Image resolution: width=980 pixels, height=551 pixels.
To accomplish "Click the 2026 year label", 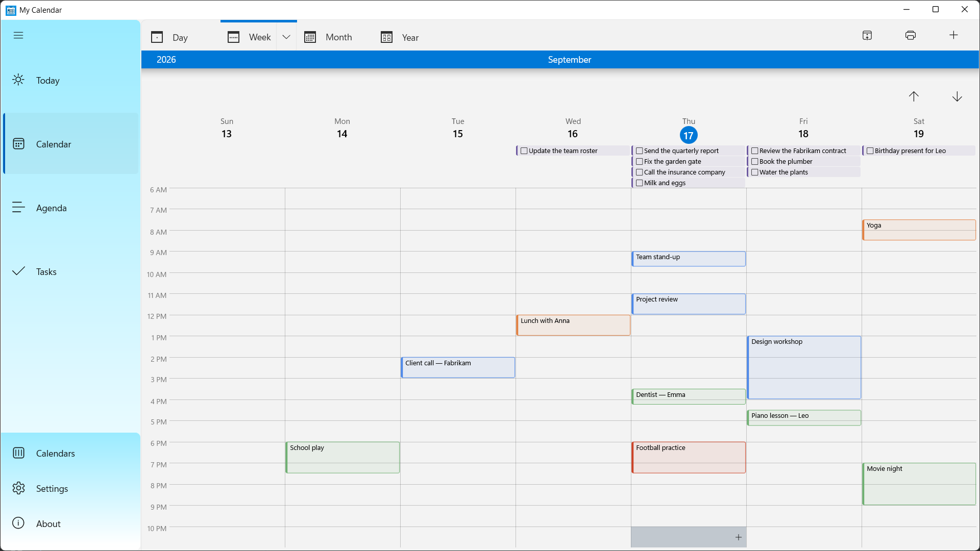I will click(x=166, y=60).
